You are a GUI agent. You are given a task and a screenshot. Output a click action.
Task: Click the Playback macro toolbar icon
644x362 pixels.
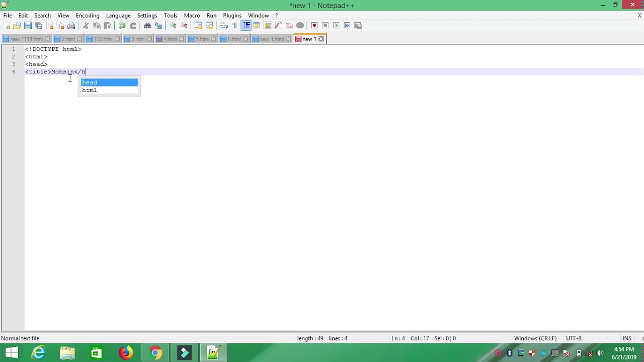336,26
